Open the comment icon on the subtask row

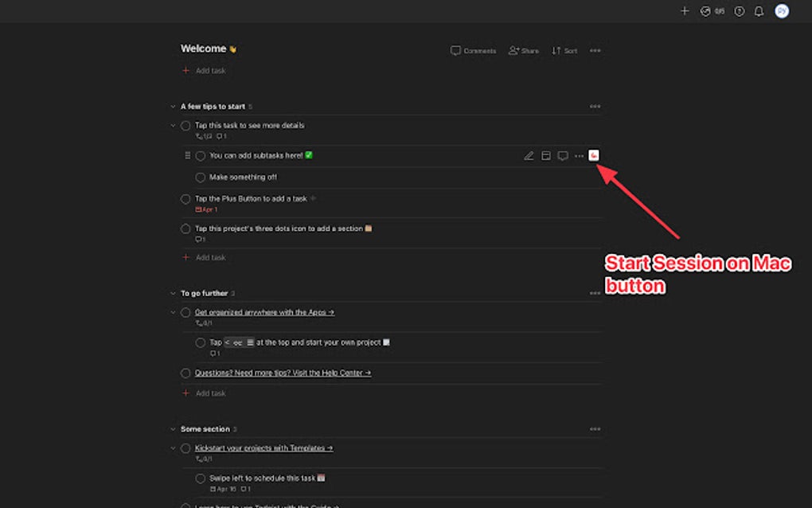pos(562,155)
